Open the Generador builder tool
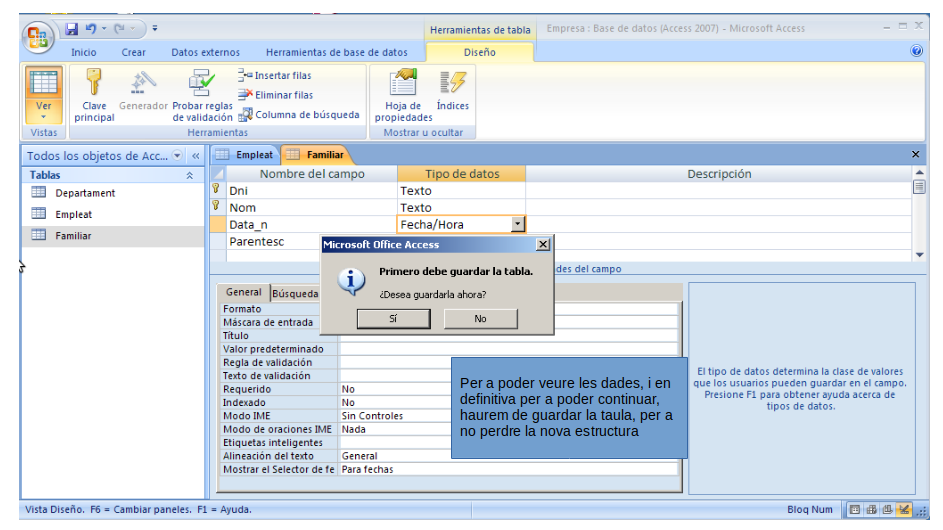The image size is (943, 530). click(143, 90)
